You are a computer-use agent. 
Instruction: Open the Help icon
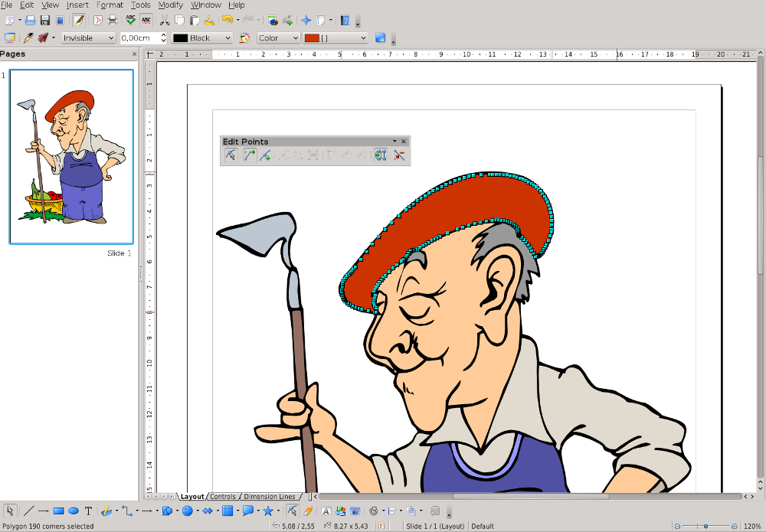click(x=345, y=21)
